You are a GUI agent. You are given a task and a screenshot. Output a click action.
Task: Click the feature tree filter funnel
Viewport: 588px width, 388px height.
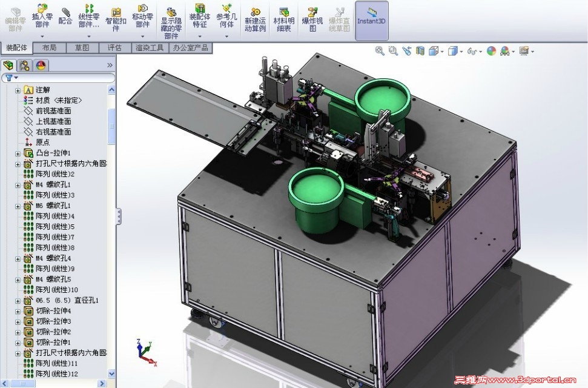[9, 78]
